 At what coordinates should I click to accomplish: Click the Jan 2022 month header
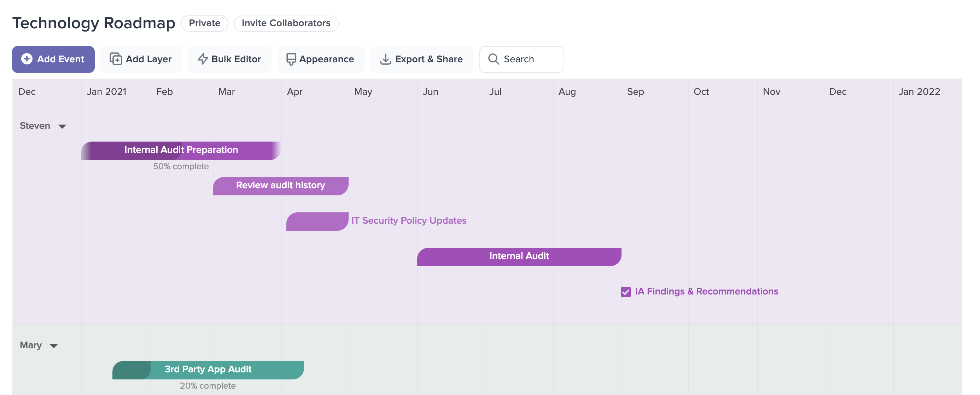(x=919, y=92)
